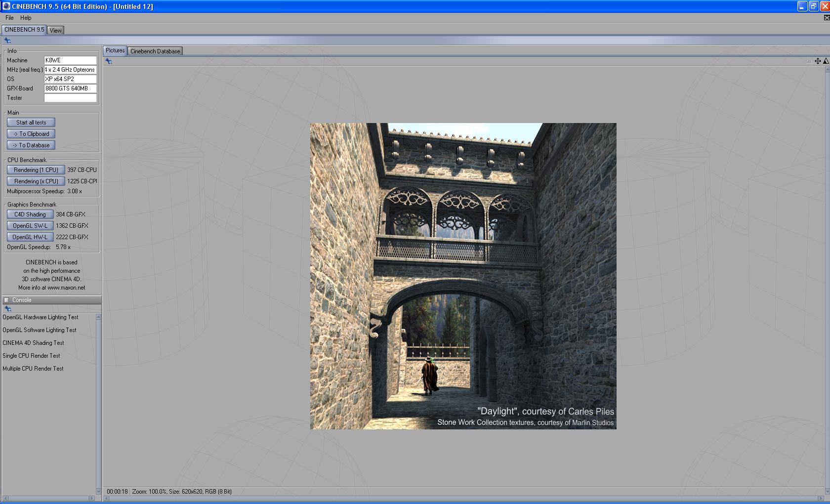
Task: Click 'CINEMA 4D Shading Test' console line
Action: pyautogui.click(x=33, y=343)
